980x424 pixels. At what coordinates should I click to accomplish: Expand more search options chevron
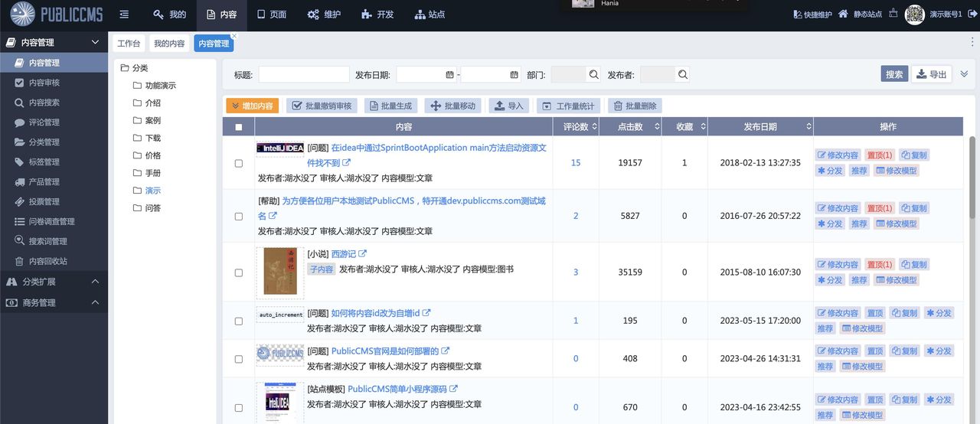964,74
